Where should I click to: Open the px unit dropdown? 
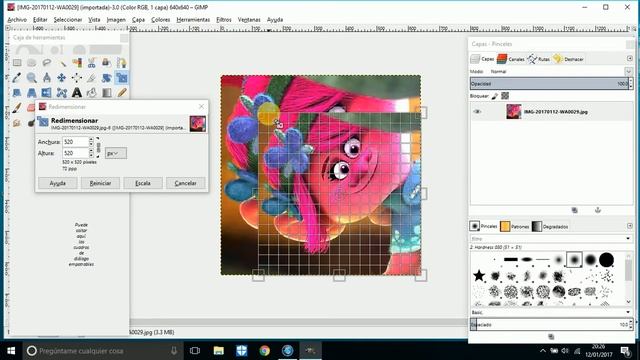116,153
